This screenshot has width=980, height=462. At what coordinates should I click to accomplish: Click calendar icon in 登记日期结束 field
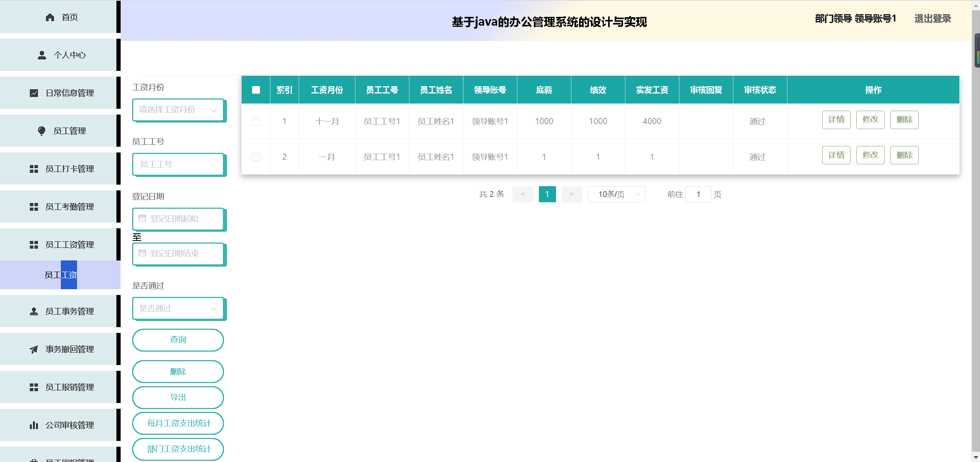[x=142, y=253]
